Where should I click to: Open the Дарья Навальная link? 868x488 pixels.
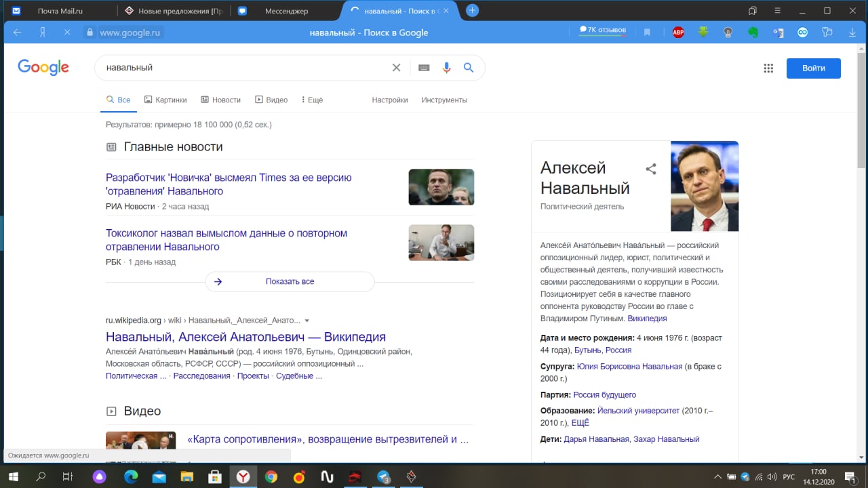[x=596, y=439]
